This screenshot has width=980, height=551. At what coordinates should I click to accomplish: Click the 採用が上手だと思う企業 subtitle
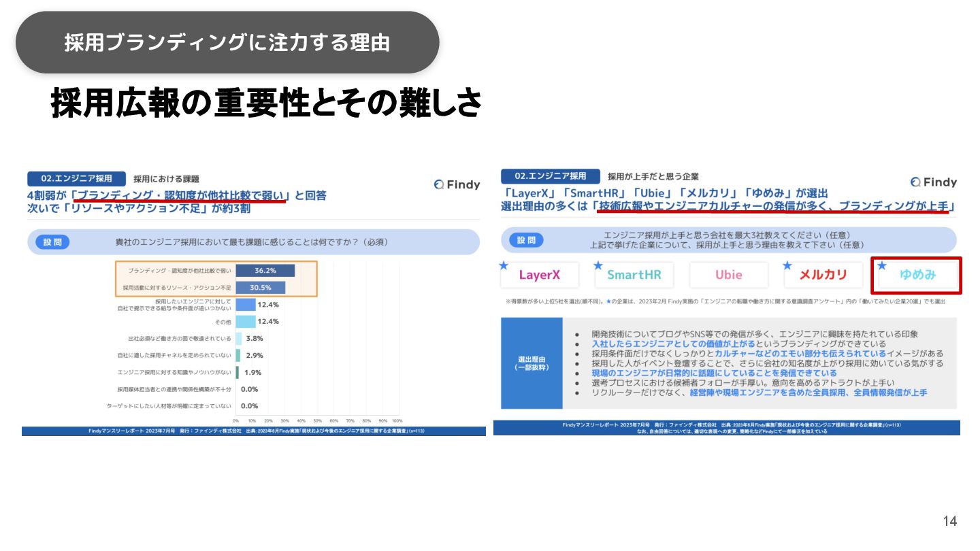click(x=653, y=176)
